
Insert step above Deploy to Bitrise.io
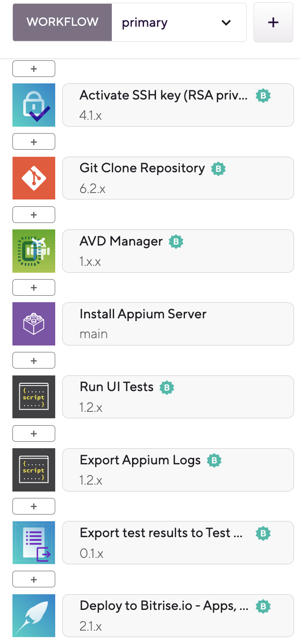(x=34, y=579)
